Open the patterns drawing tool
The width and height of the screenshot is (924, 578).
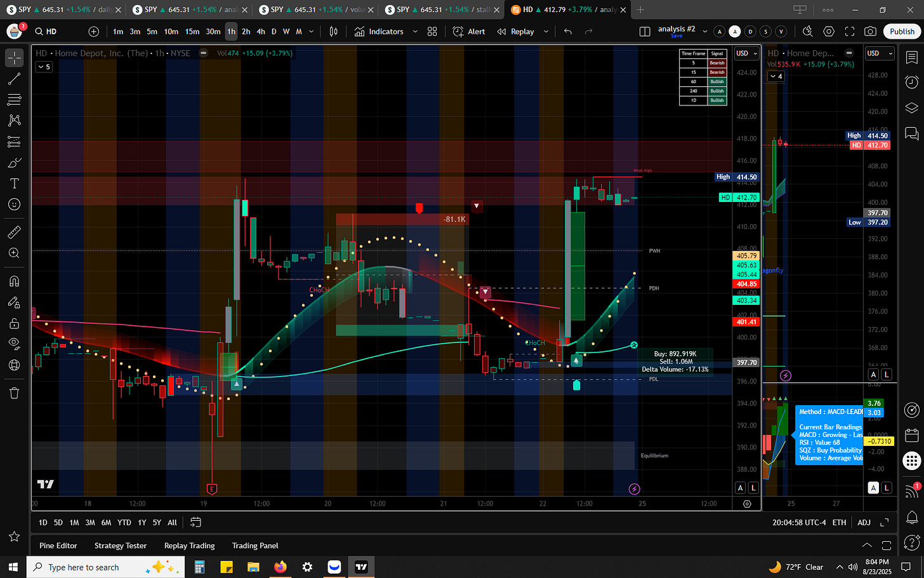pyautogui.click(x=14, y=121)
